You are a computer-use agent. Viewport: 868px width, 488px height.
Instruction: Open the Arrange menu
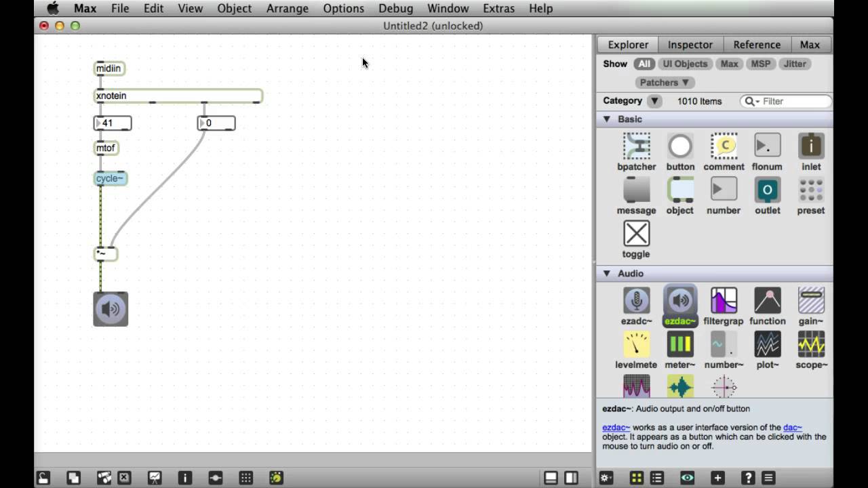click(288, 8)
